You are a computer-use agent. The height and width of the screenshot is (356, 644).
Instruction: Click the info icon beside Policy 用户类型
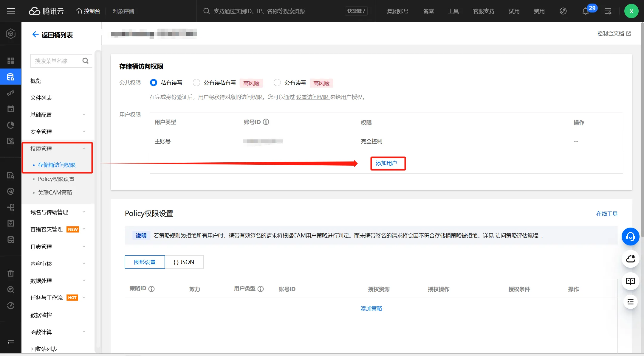pos(261,289)
